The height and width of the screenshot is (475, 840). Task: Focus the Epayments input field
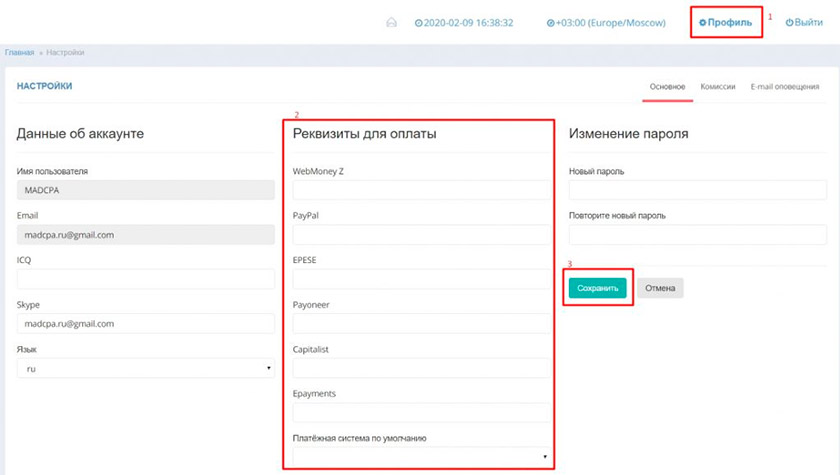tap(422, 412)
